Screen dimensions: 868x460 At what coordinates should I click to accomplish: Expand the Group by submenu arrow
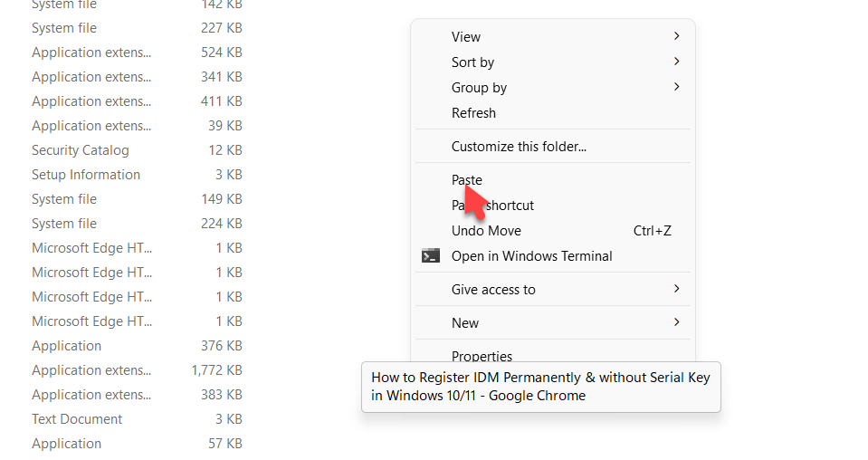coord(676,87)
